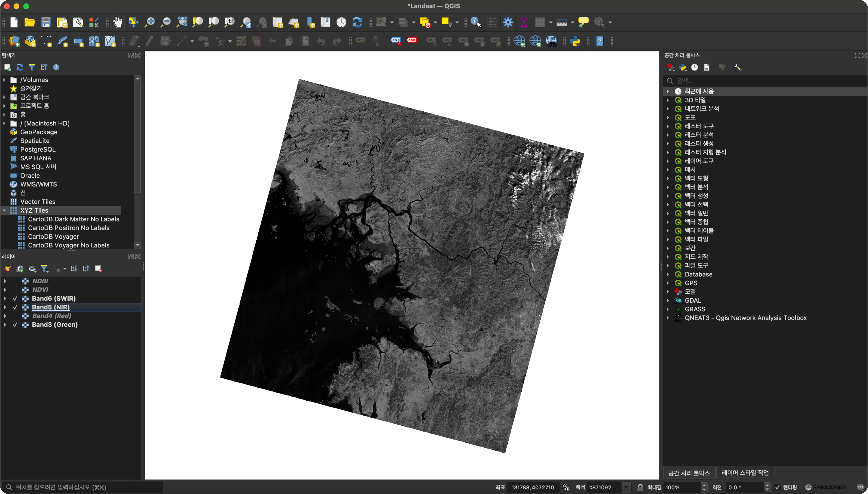
Task: Expand the GDAL toolbox group
Action: click(668, 301)
